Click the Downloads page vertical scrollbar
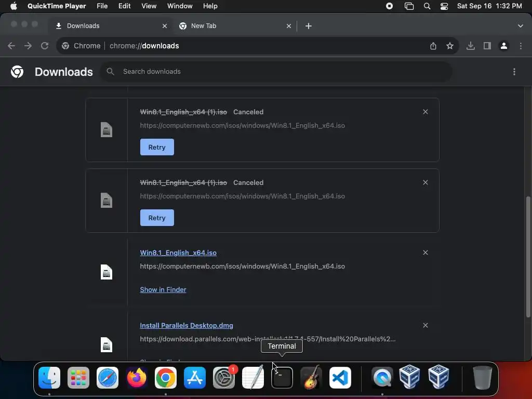The image size is (532, 399). [528, 257]
